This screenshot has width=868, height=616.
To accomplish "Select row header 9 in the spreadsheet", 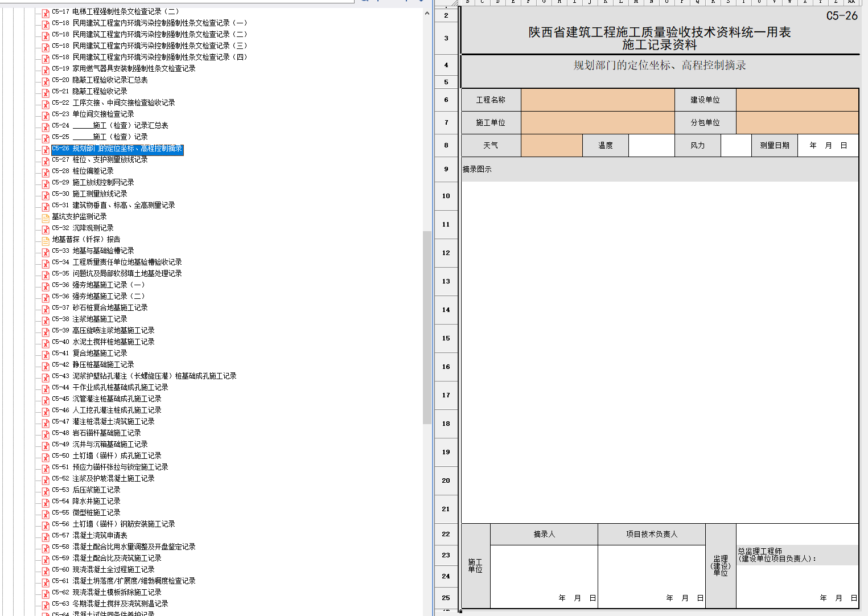I will pos(446,169).
